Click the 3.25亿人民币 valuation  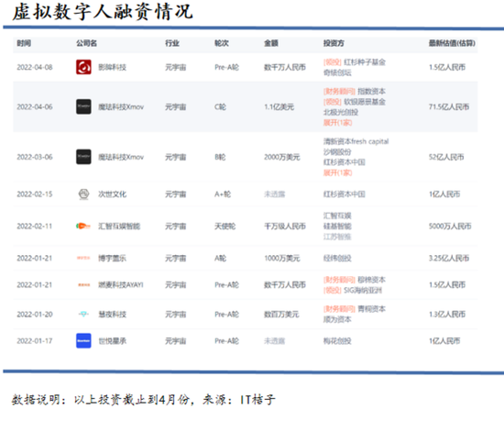pyautogui.click(x=449, y=258)
